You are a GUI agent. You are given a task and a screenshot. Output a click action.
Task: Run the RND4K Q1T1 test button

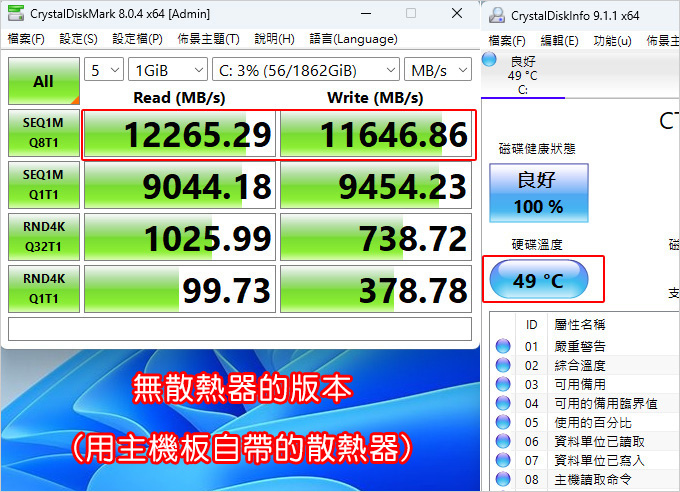44,289
